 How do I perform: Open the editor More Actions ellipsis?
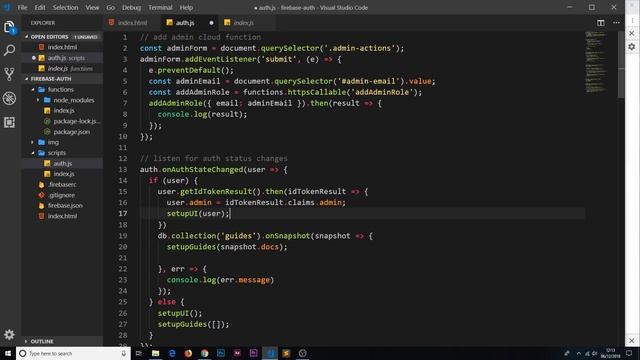pos(616,23)
